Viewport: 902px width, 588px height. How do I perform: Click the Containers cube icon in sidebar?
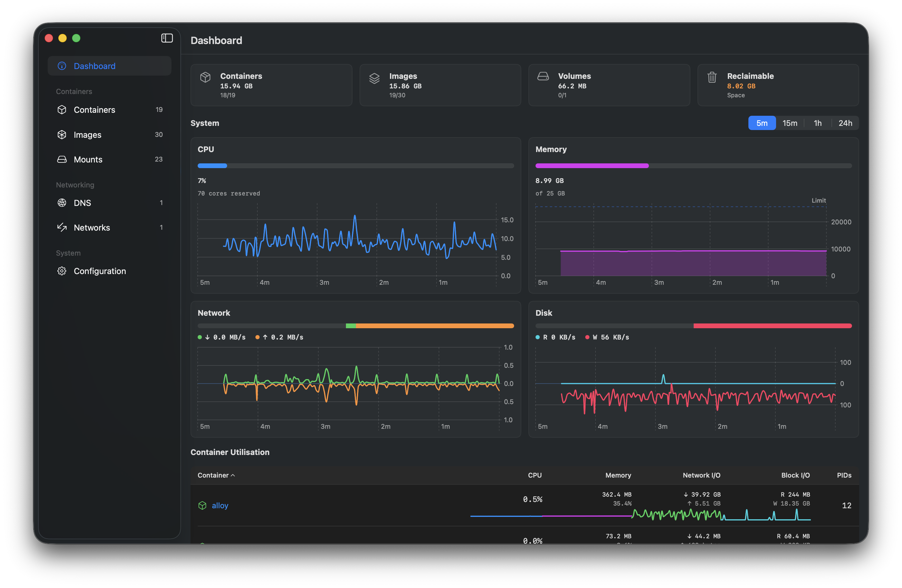tap(62, 110)
